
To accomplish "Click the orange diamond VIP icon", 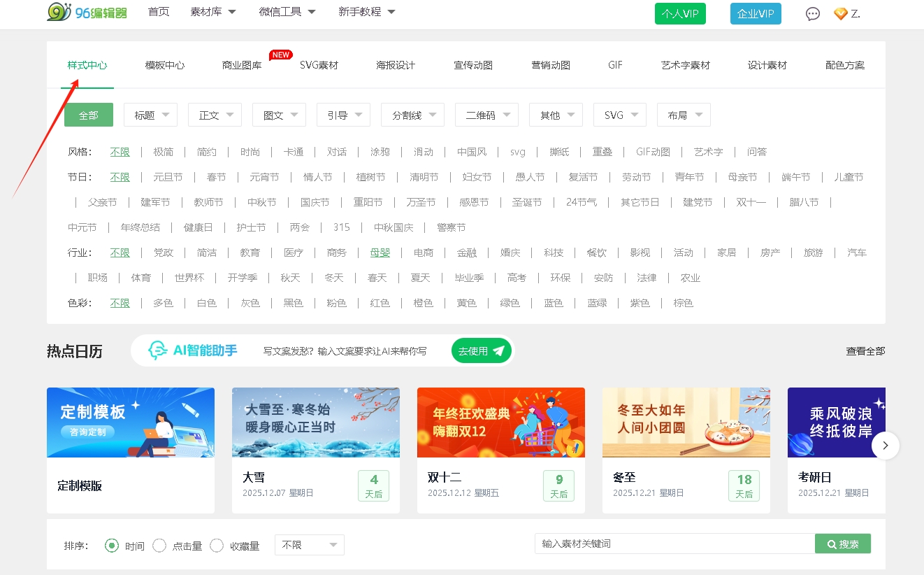I will click(x=840, y=14).
